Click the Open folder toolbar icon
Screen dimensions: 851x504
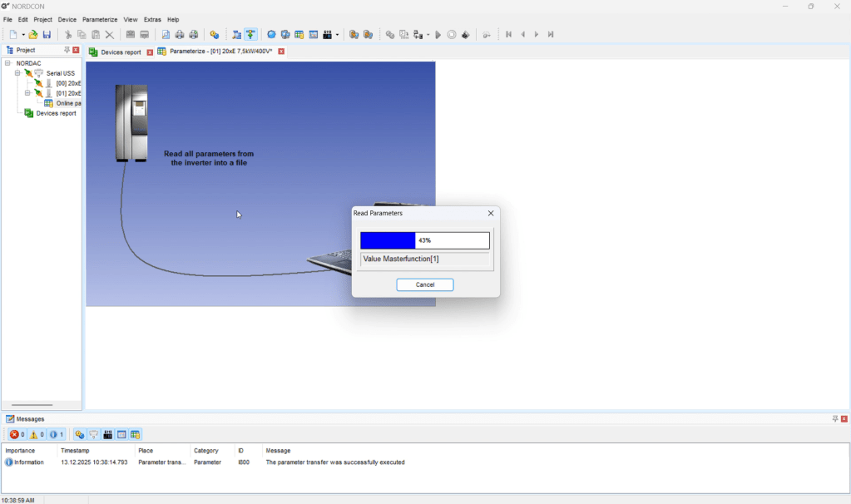click(x=33, y=35)
